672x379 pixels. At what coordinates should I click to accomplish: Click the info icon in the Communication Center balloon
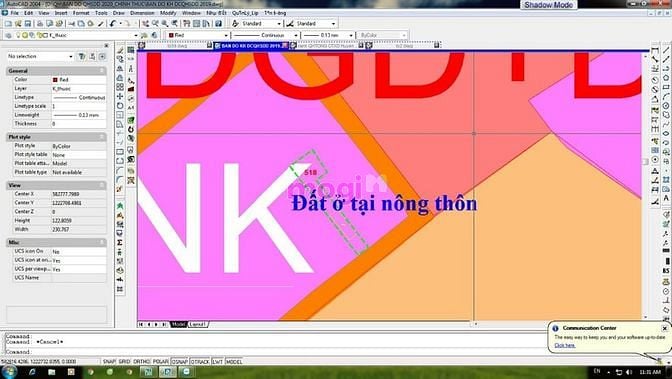(x=555, y=328)
